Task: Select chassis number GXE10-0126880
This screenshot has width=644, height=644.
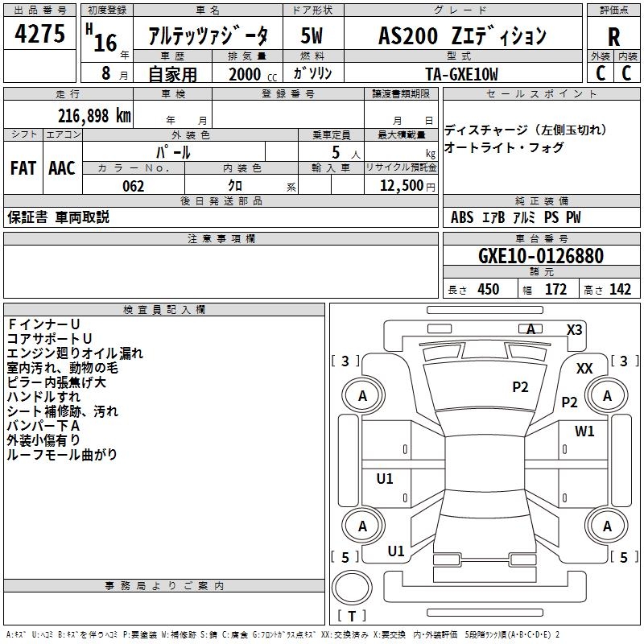Action: click(x=540, y=256)
